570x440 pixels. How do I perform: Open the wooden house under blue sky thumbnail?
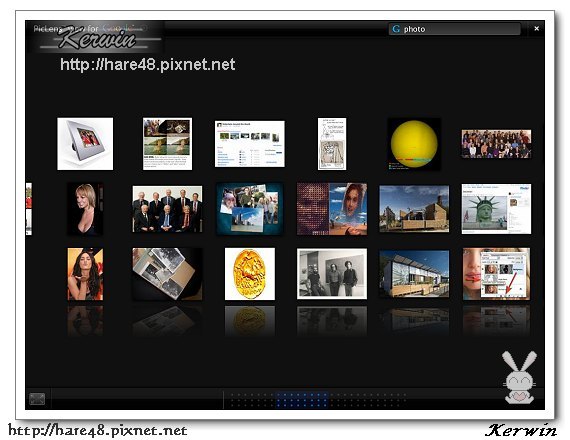(414, 209)
